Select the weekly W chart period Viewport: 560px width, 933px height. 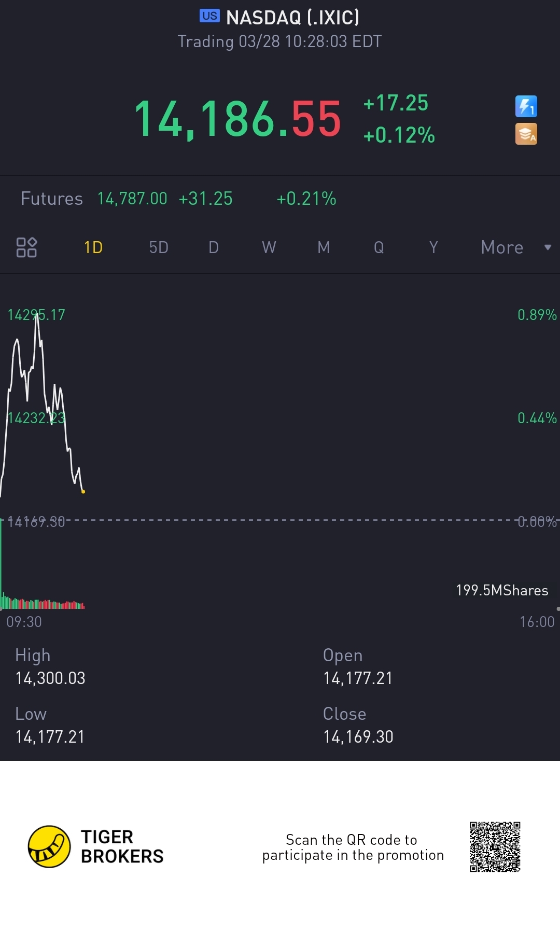click(x=269, y=247)
